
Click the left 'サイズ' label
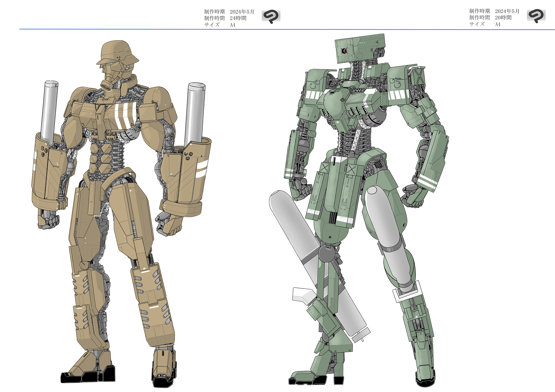(x=212, y=25)
